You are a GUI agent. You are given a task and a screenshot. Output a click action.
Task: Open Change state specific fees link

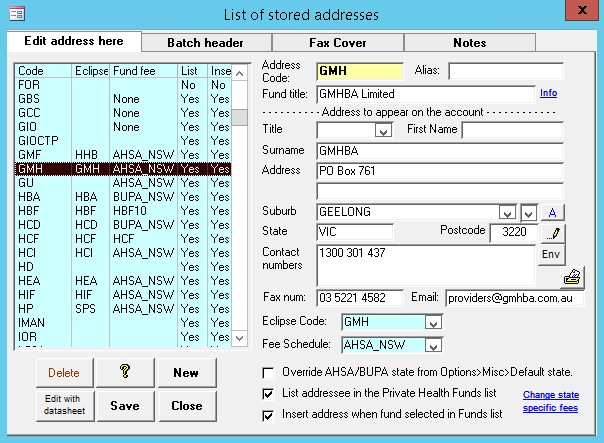[x=551, y=401]
